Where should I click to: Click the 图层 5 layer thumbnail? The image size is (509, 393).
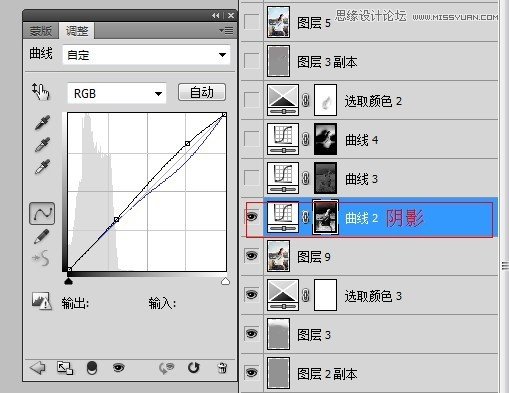click(x=278, y=22)
